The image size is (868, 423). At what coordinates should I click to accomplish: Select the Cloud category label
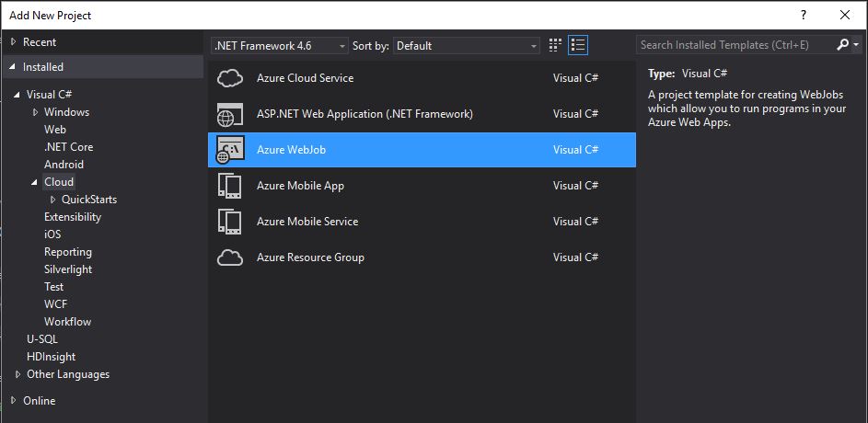coord(59,182)
